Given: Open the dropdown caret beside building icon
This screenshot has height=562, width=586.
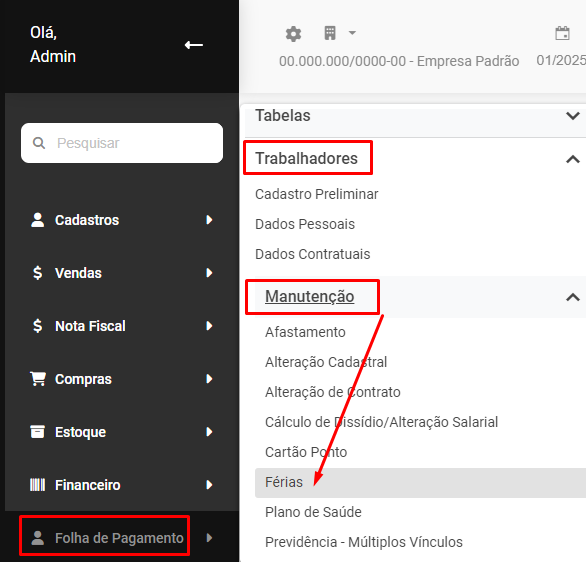Looking at the screenshot, I should [352, 33].
